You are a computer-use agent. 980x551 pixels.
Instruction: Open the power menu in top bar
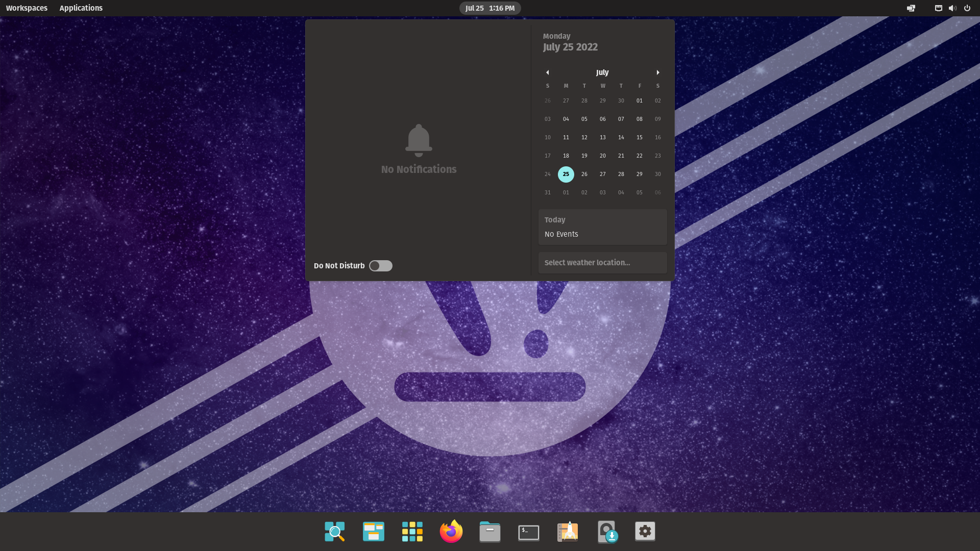pyautogui.click(x=967, y=8)
